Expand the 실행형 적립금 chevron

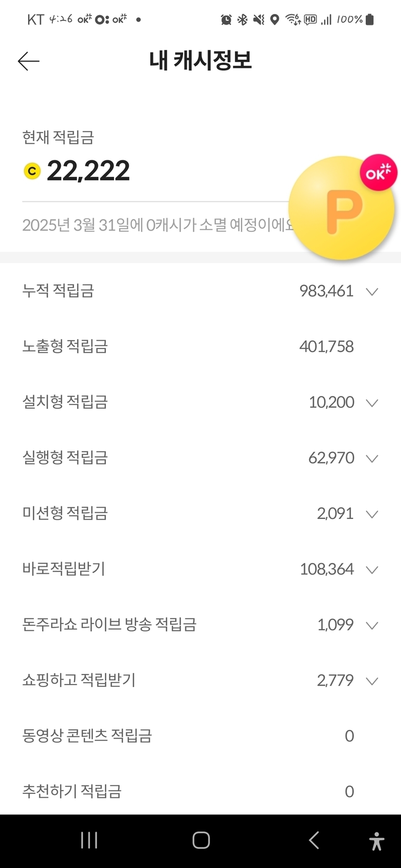pos(372,458)
